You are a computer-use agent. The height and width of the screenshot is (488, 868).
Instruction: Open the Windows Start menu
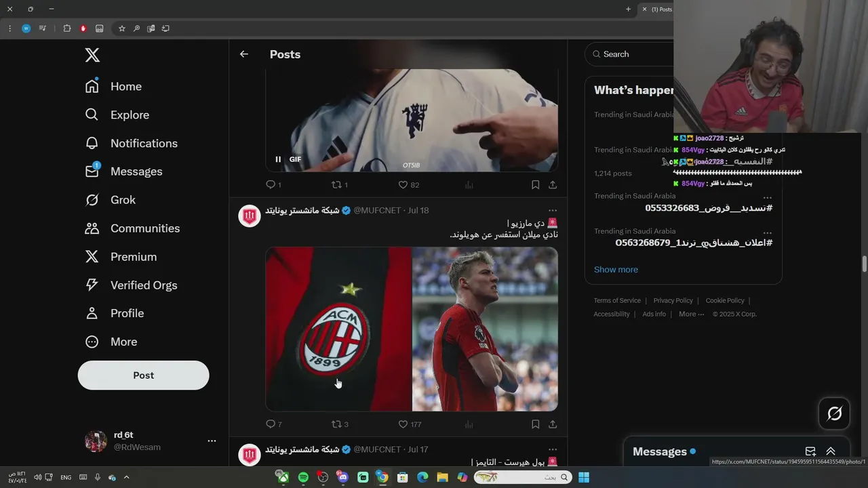[583, 477]
